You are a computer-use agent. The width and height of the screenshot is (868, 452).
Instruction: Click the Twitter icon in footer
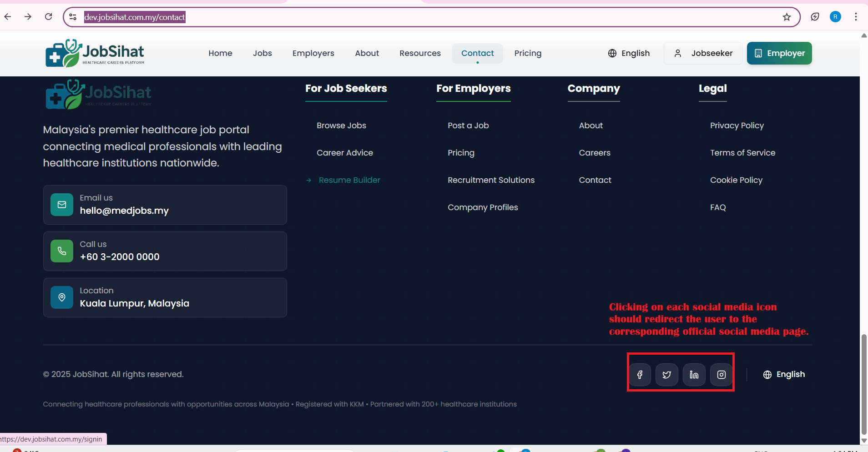[x=666, y=375]
